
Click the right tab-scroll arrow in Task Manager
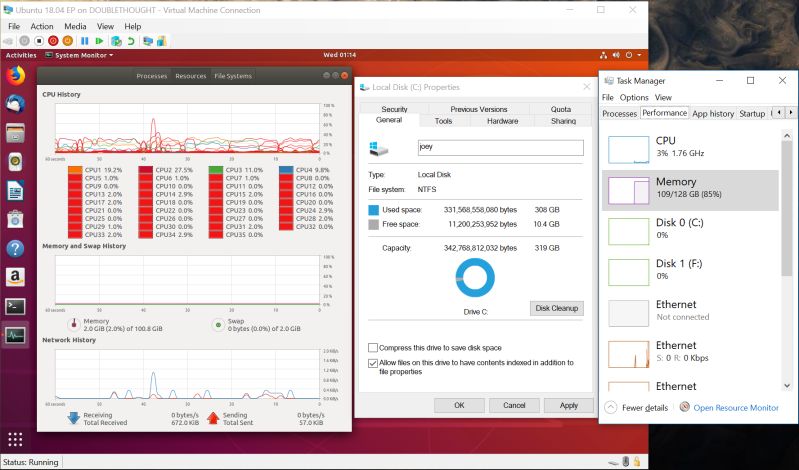pos(790,113)
